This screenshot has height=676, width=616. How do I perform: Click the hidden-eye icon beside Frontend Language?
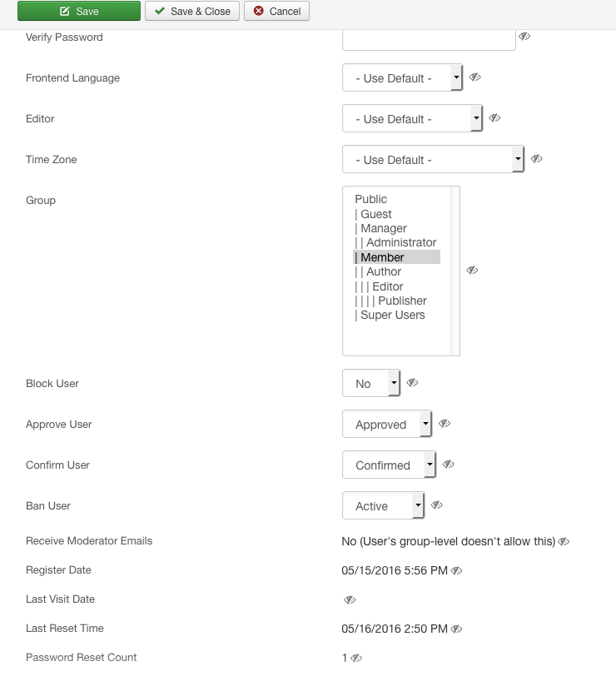(x=474, y=77)
